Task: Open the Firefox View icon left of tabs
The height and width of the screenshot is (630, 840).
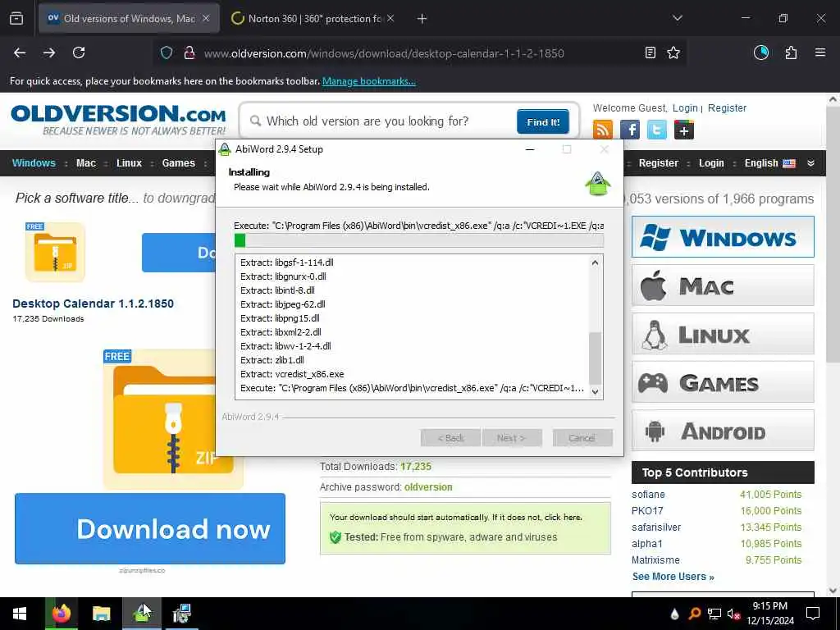Action: tap(16, 18)
